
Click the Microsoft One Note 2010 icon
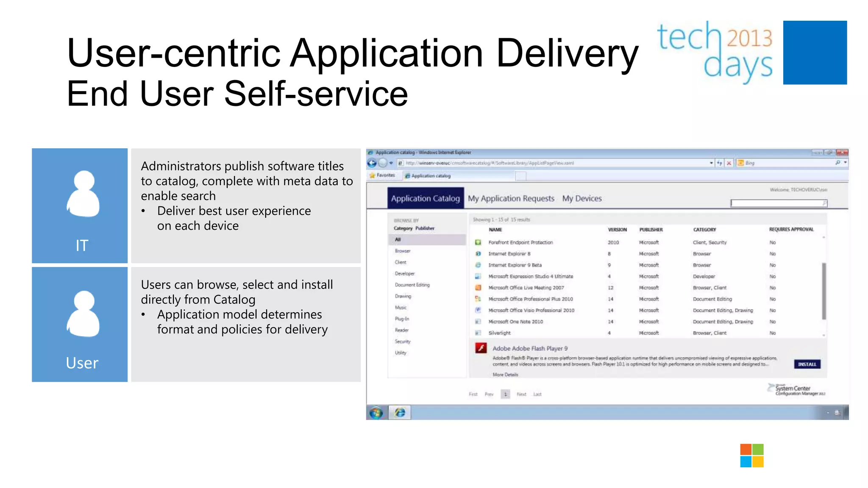478,322
